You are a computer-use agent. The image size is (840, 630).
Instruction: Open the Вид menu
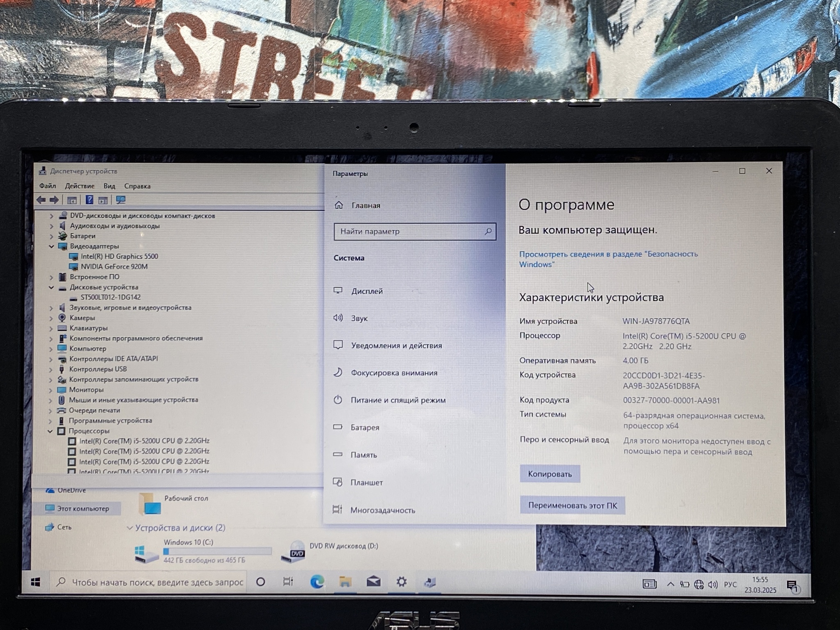pos(109,186)
